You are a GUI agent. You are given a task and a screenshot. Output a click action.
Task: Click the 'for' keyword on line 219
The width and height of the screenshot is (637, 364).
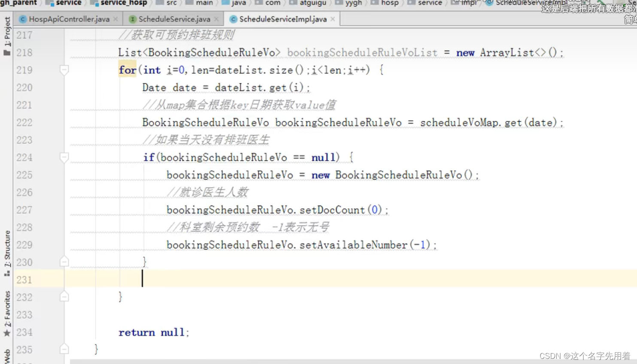point(127,70)
